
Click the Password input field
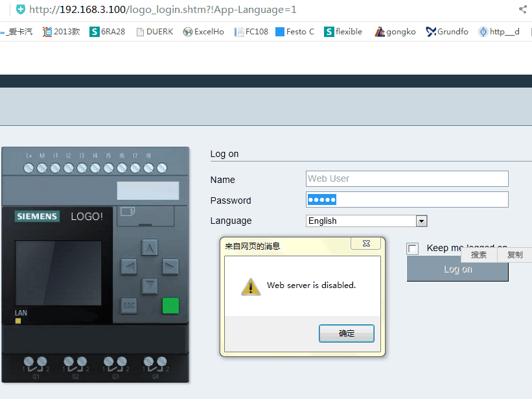[x=407, y=199]
